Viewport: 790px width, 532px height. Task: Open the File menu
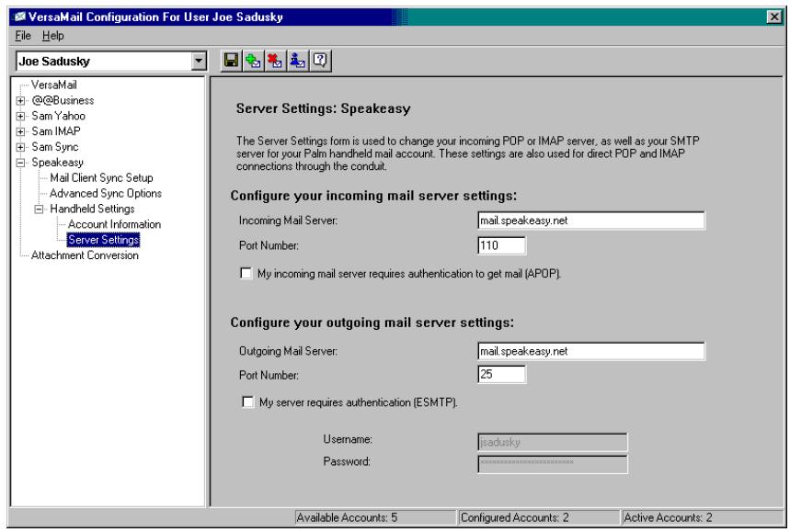click(x=23, y=36)
